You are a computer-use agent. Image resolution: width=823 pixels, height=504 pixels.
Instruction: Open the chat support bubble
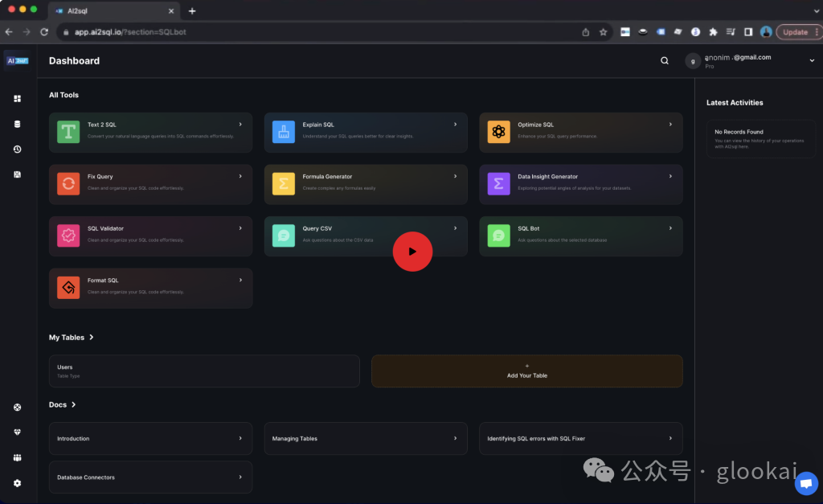[x=806, y=483]
